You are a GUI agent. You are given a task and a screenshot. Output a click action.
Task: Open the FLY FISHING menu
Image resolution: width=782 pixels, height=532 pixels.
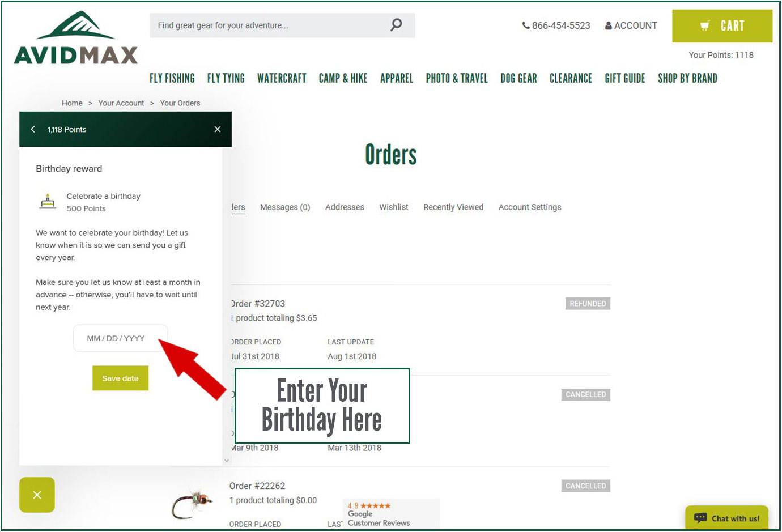pos(172,78)
